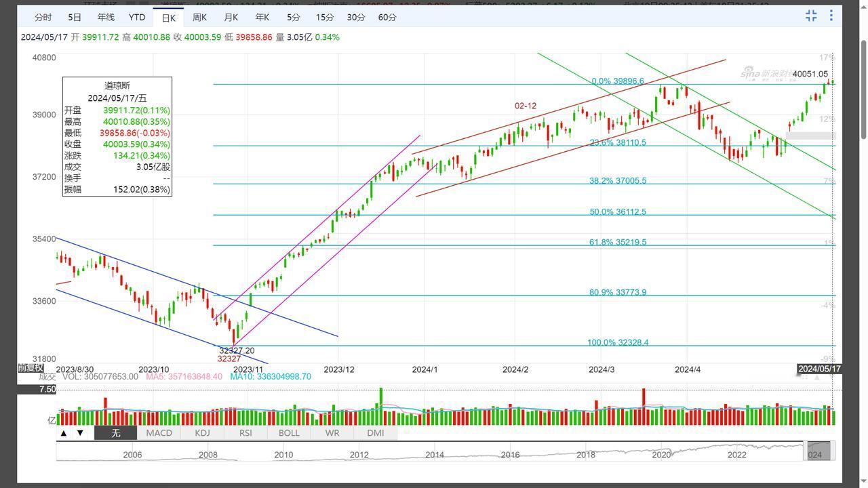Switch to the 分时 intraday tab
This screenshot has height=488, width=868.
point(43,17)
